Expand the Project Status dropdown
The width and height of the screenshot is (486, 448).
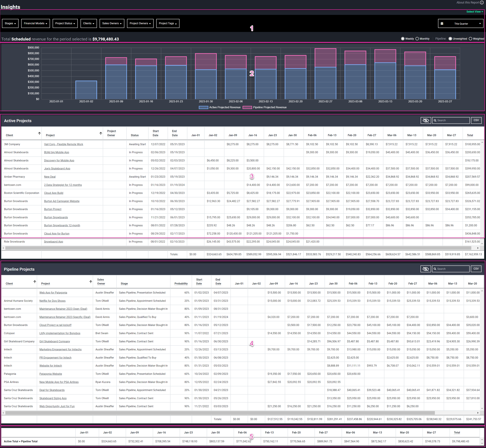[65, 24]
